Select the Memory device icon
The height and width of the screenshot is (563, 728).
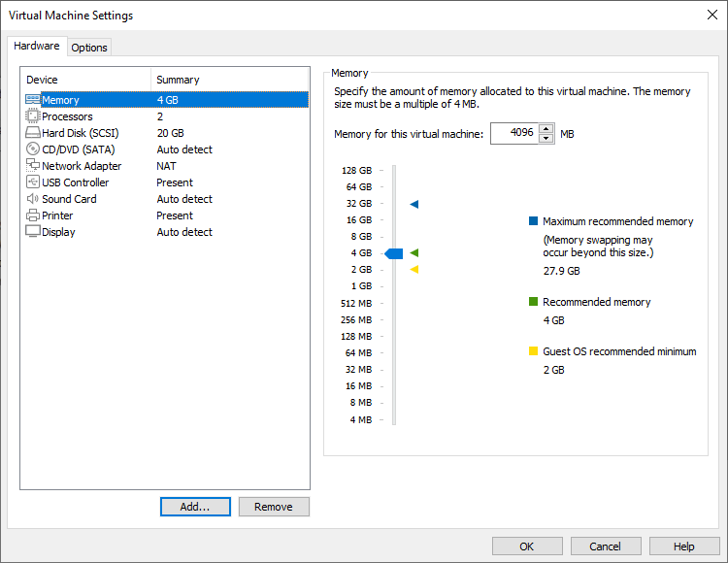point(32,100)
